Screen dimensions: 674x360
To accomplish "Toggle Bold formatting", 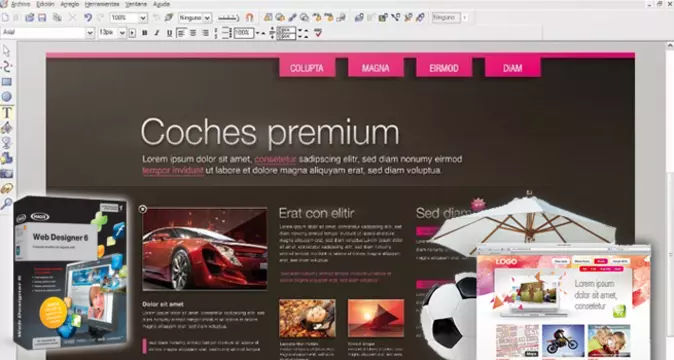I will coord(144,33).
